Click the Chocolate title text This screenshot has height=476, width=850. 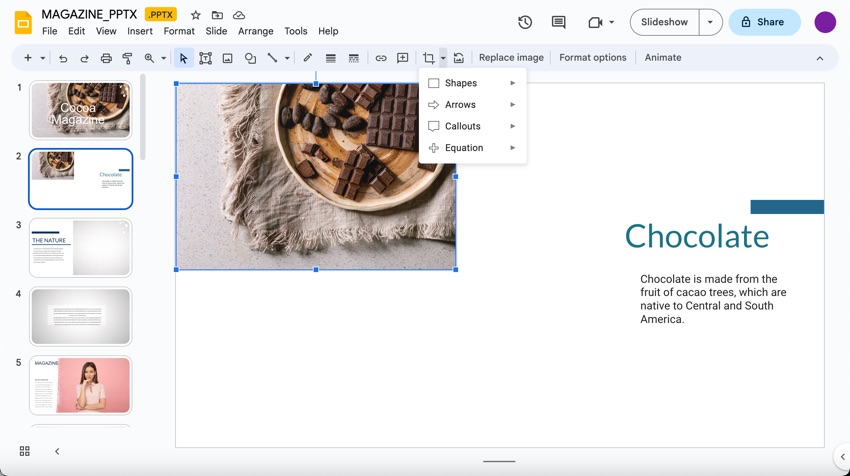click(x=697, y=236)
